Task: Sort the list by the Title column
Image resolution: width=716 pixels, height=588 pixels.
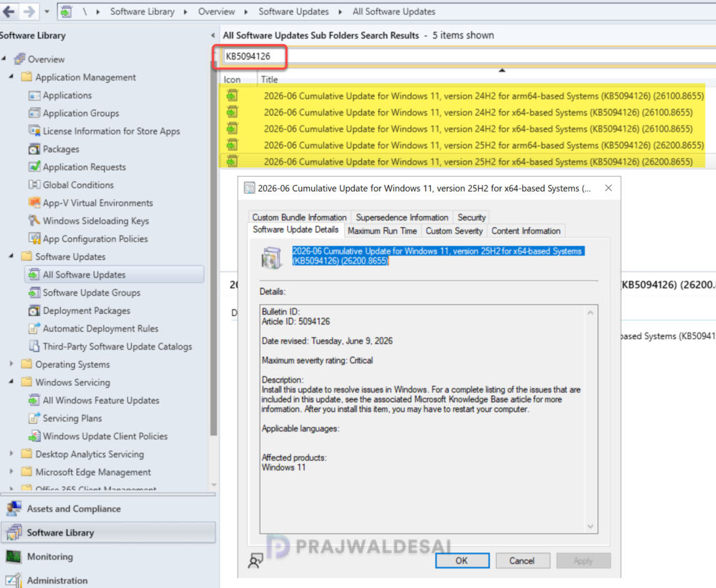Action: tap(487, 80)
